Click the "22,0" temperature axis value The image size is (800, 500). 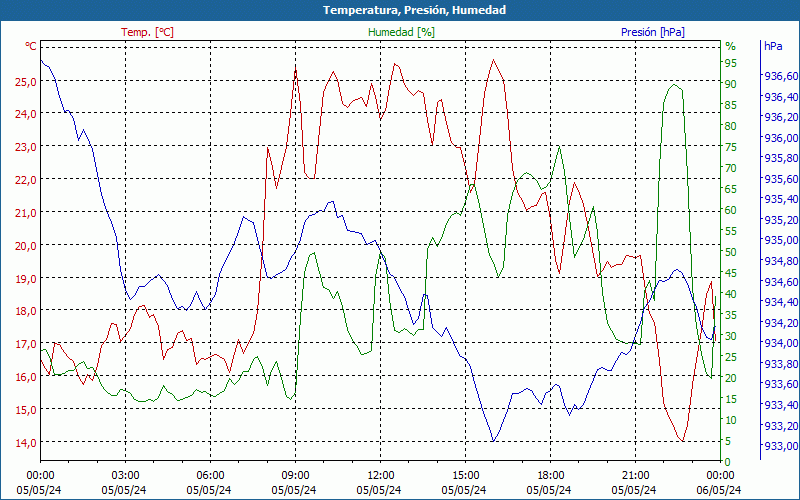[26, 180]
